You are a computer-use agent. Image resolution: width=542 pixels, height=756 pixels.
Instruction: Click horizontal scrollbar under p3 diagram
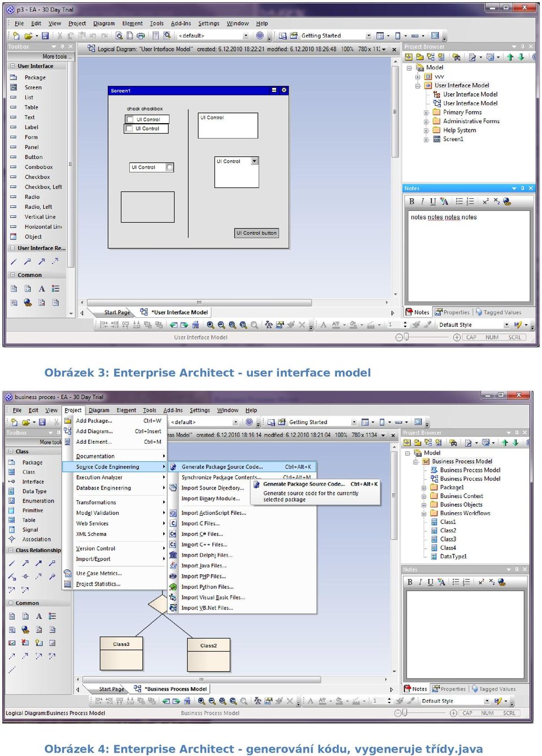tap(199, 303)
